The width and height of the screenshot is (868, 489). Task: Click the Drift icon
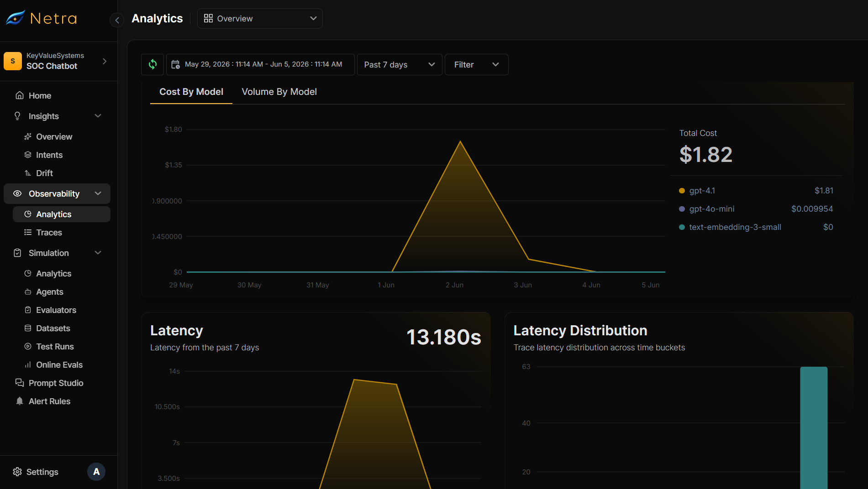point(28,173)
